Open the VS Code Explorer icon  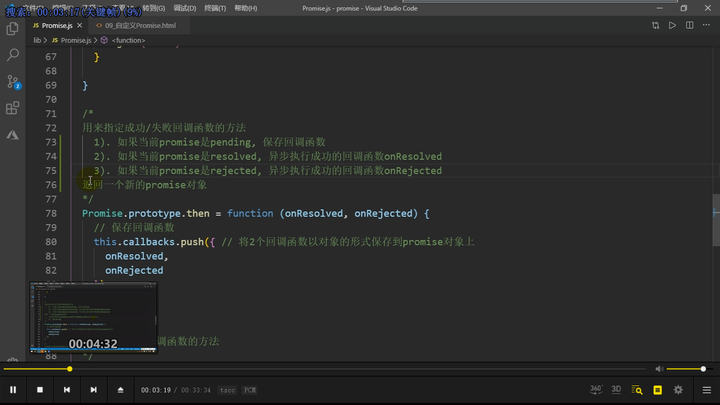[12, 28]
